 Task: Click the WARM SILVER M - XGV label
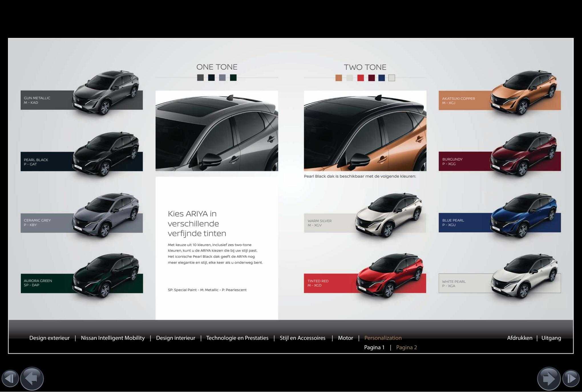coord(320,223)
